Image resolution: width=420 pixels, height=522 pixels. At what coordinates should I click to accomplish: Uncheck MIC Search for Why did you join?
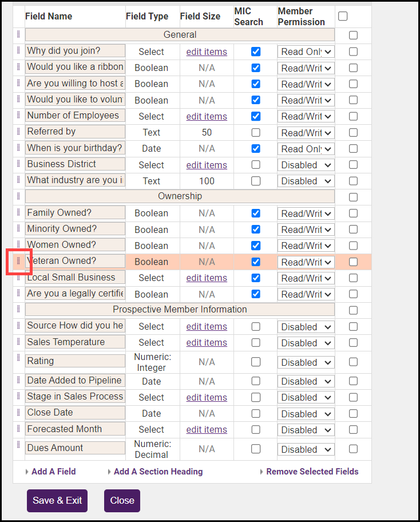256,52
